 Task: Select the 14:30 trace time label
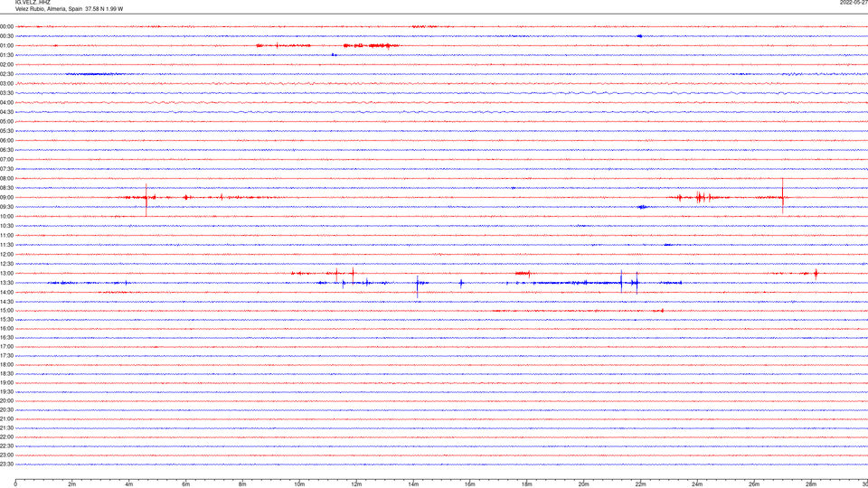(6, 302)
